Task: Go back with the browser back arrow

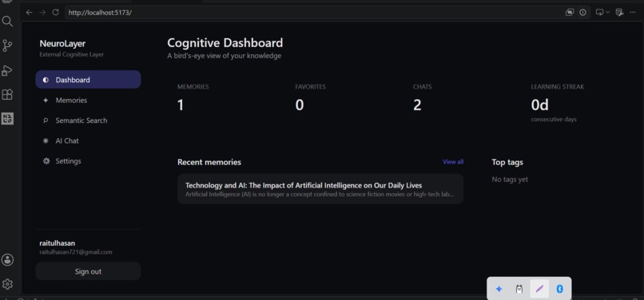Action: pos(29,12)
